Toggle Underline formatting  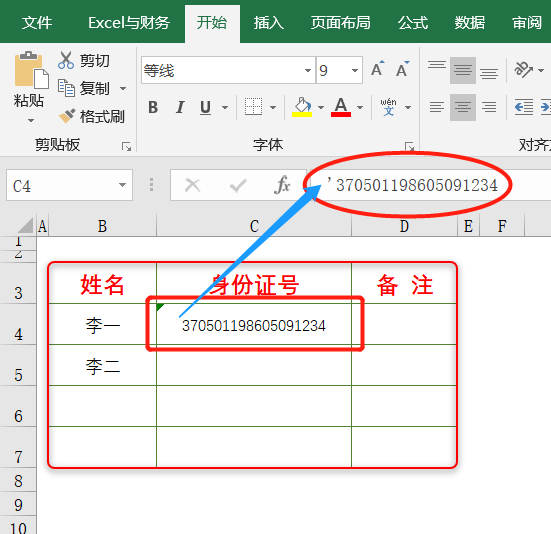tap(206, 107)
